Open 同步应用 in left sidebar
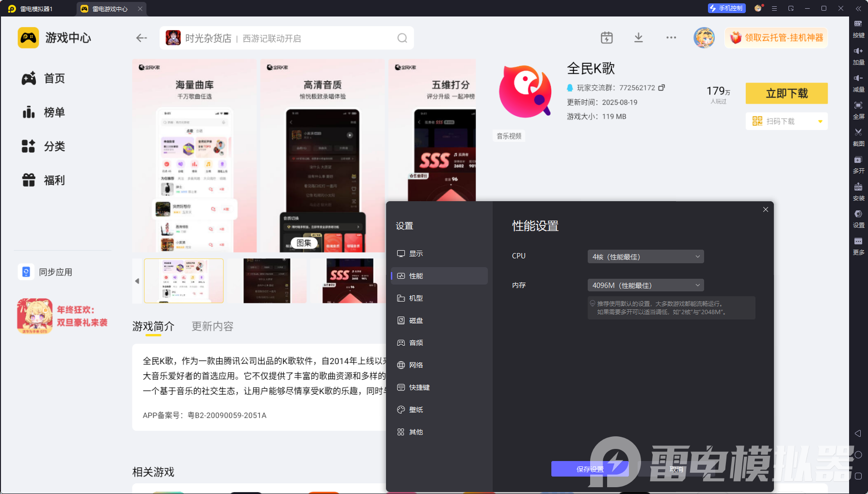 [45, 272]
